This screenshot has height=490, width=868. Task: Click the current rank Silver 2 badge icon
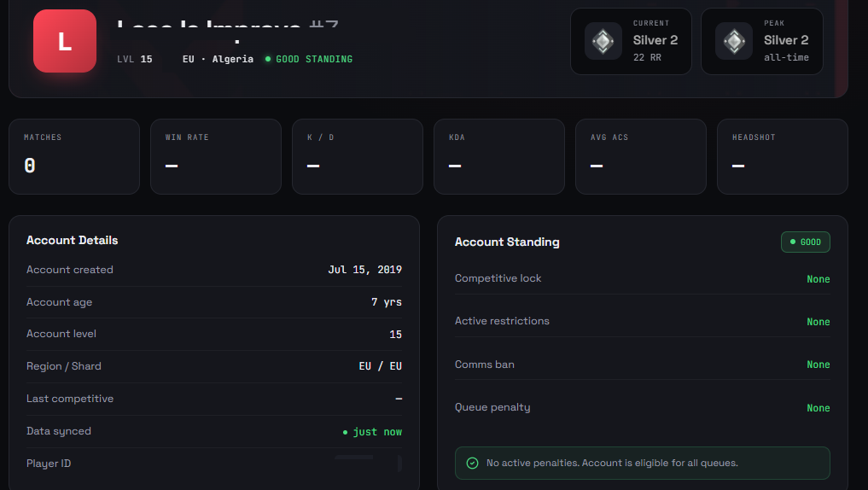(603, 41)
